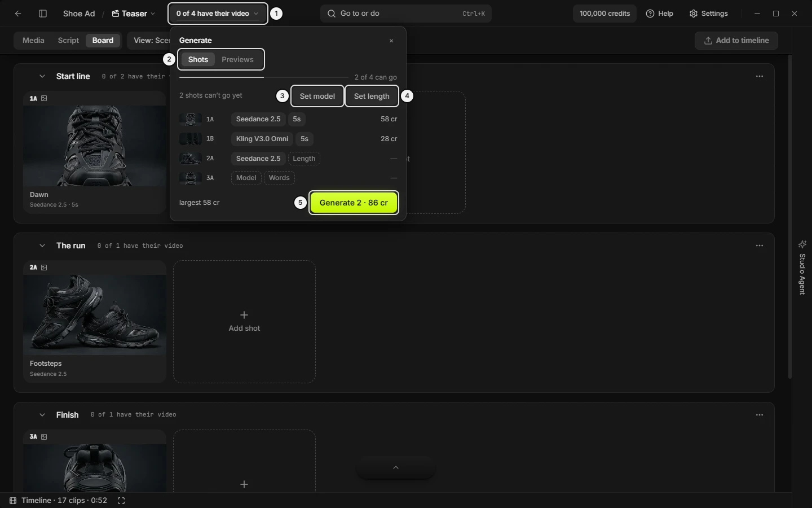Focus the 'Go to or do' search field
Image resolution: width=812 pixels, height=508 pixels.
[406, 14]
